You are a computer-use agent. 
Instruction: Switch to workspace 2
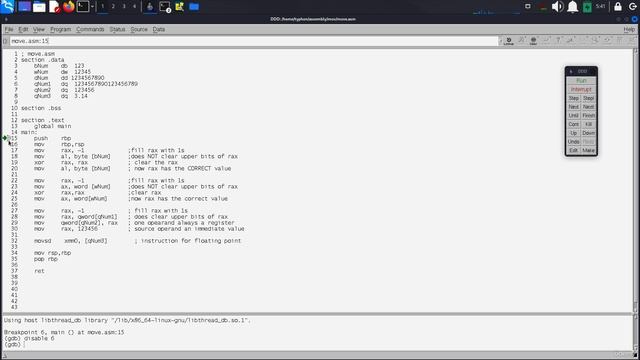(113, 7)
